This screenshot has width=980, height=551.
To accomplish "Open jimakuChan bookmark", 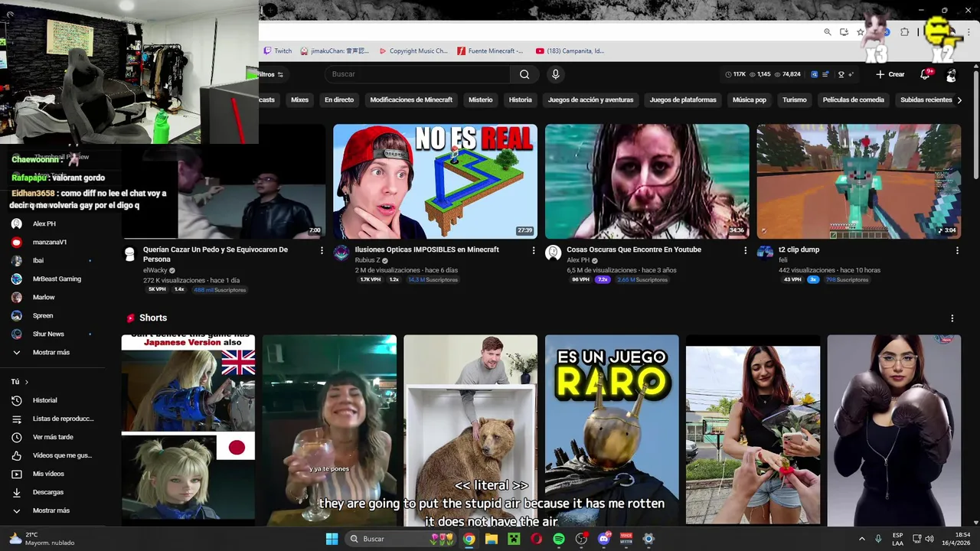I will 335,51.
